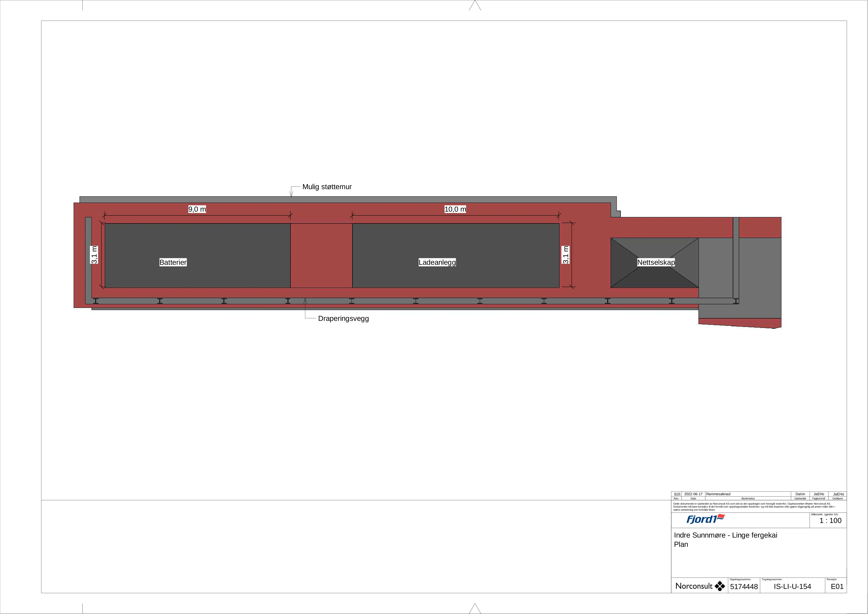Click the 'Tegningsnummer' label
Viewport: 868px width, 614px height.
point(772,580)
